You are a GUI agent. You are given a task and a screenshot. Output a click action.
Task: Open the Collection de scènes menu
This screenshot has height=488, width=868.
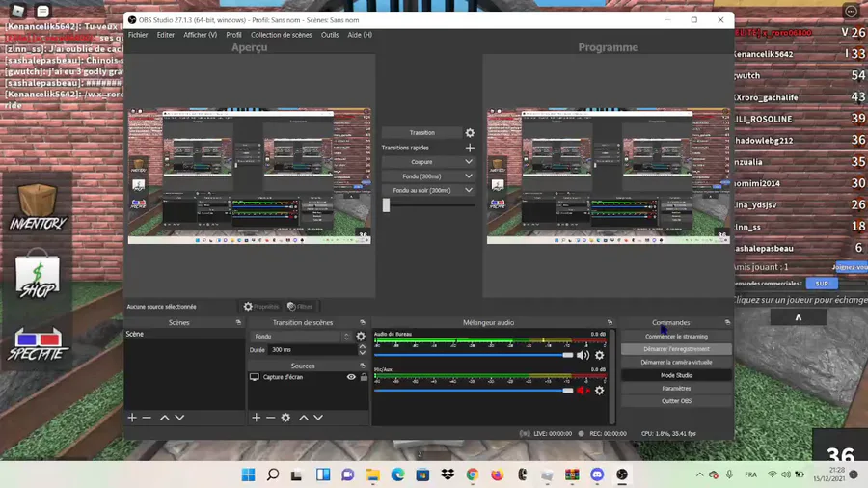[x=282, y=35]
